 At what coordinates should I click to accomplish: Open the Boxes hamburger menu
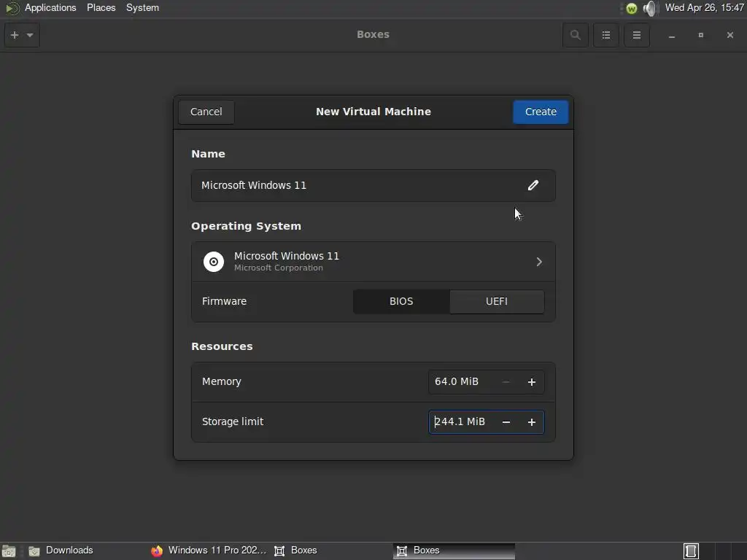pyautogui.click(x=636, y=35)
